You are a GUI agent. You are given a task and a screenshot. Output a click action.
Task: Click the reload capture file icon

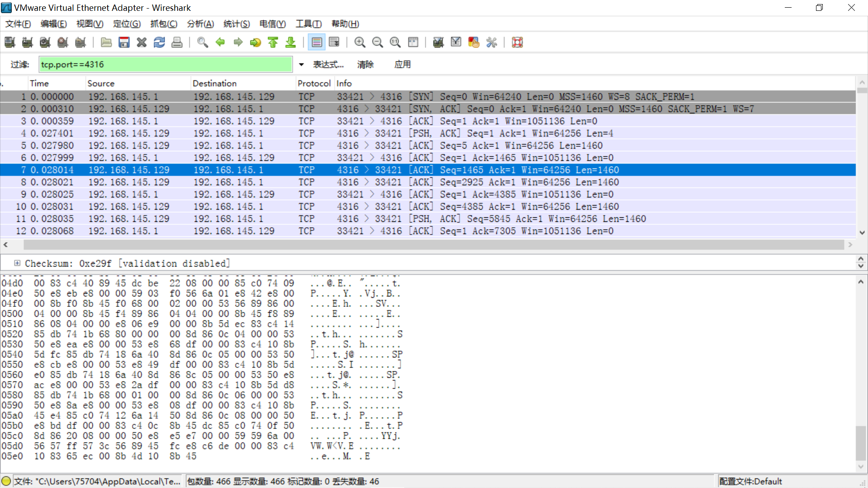(159, 42)
